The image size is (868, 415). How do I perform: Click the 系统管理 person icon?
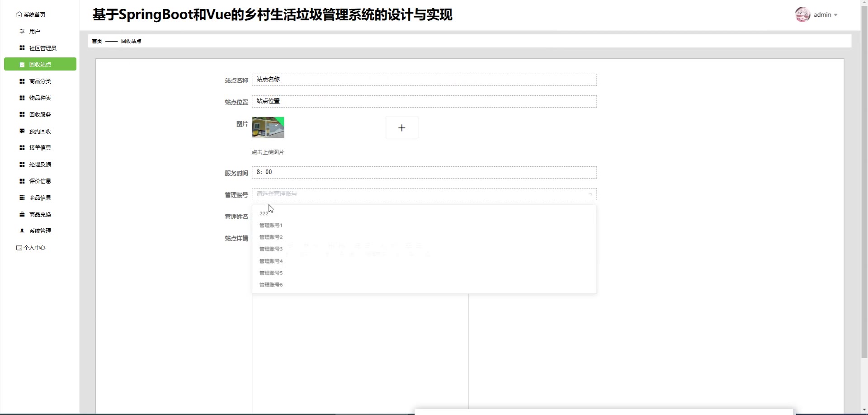click(22, 231)
